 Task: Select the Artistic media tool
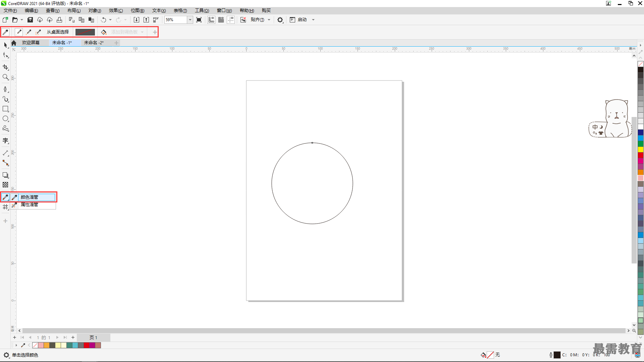point(5,99)
